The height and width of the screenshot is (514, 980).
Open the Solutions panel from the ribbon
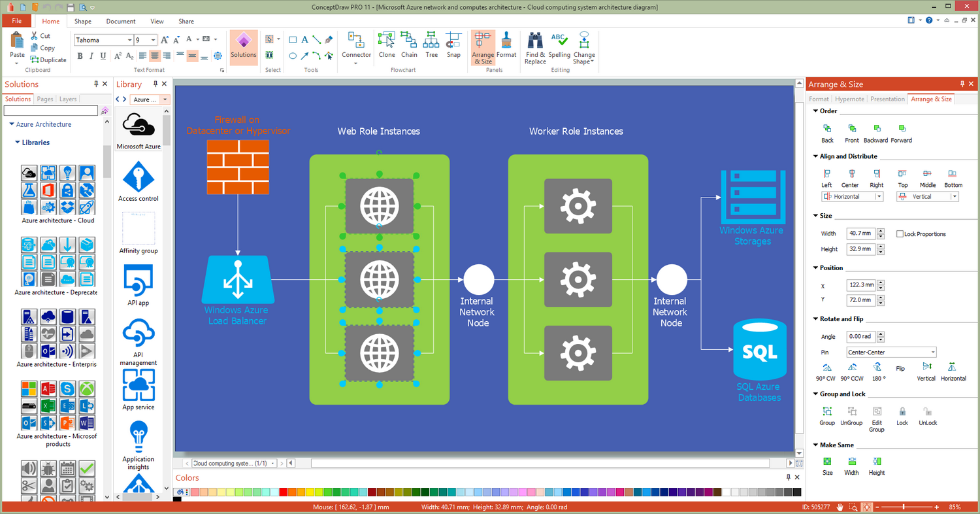click(243, 47)
